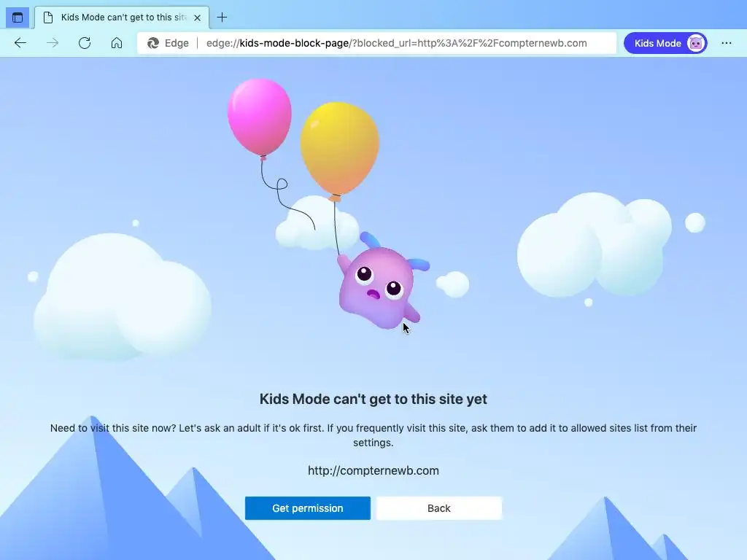
Task: Open the tab actions menu icon
Action: (x=18, y=17)
